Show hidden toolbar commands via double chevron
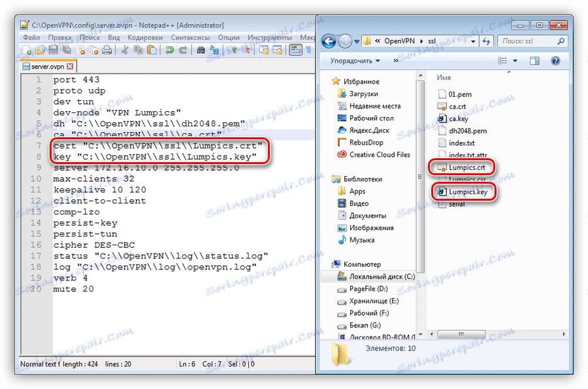Screen dimensions: 588x389 click(x=396, y=61)
